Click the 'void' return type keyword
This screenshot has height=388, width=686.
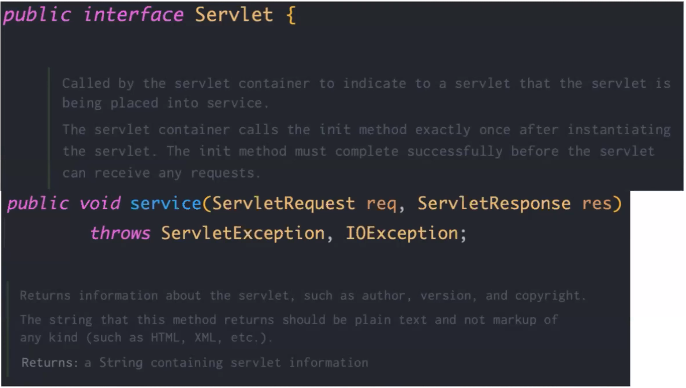[x=100, y=203]
